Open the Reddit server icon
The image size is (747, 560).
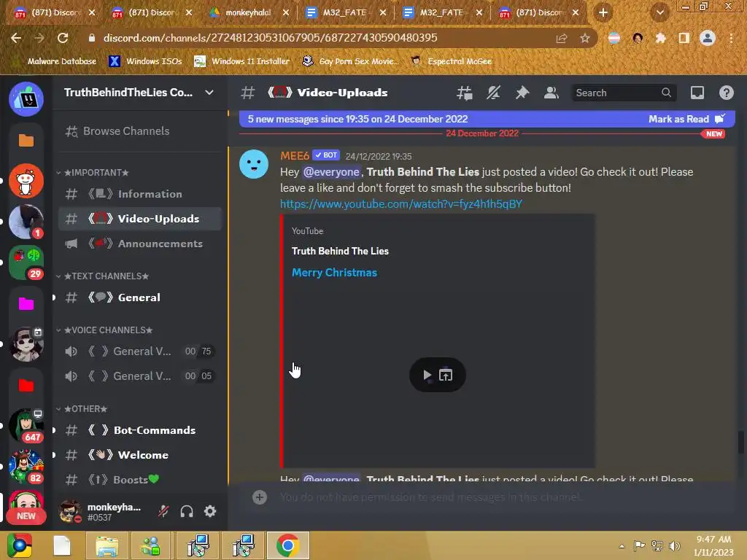(26, 181)
